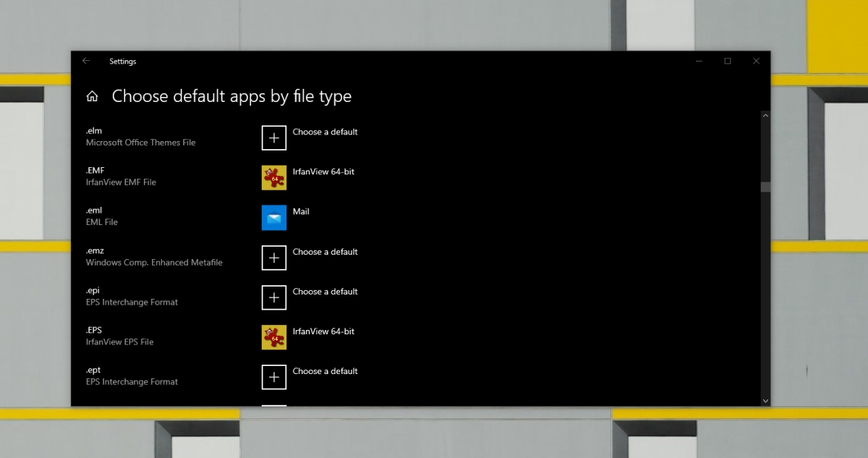Click the Mail app icon for .eml
The image size is (868, 458).
(x=274, y=217)
